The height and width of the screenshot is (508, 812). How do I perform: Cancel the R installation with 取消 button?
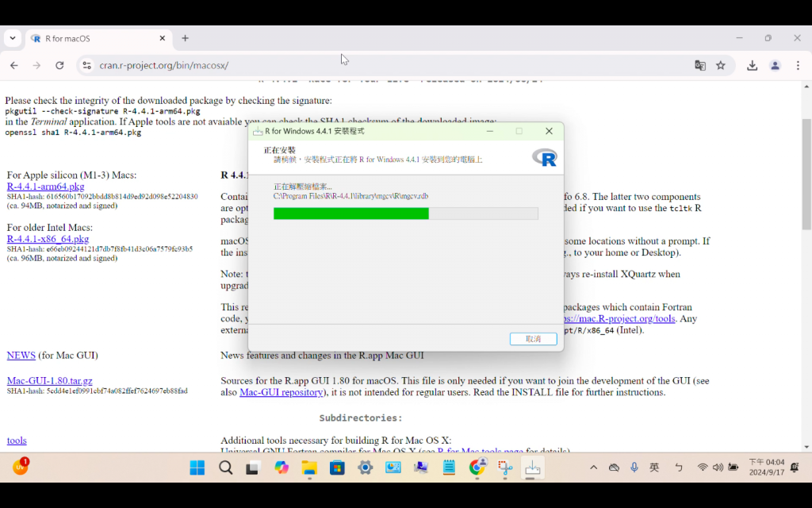coord(533,338)
